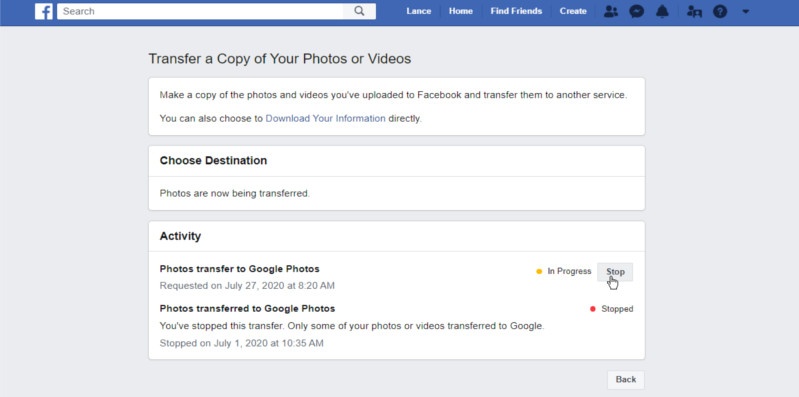Open the Notifications bell icon

pos(662,11)
